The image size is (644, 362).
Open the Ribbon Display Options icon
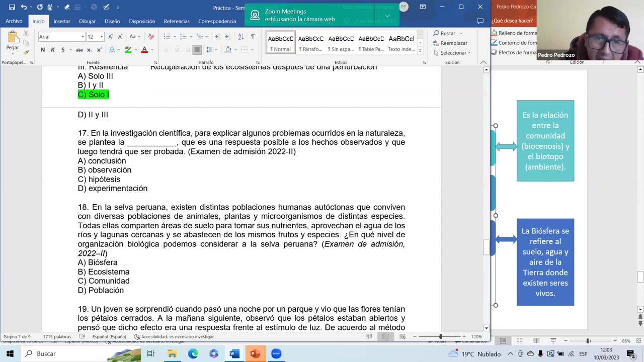point(423,7)
